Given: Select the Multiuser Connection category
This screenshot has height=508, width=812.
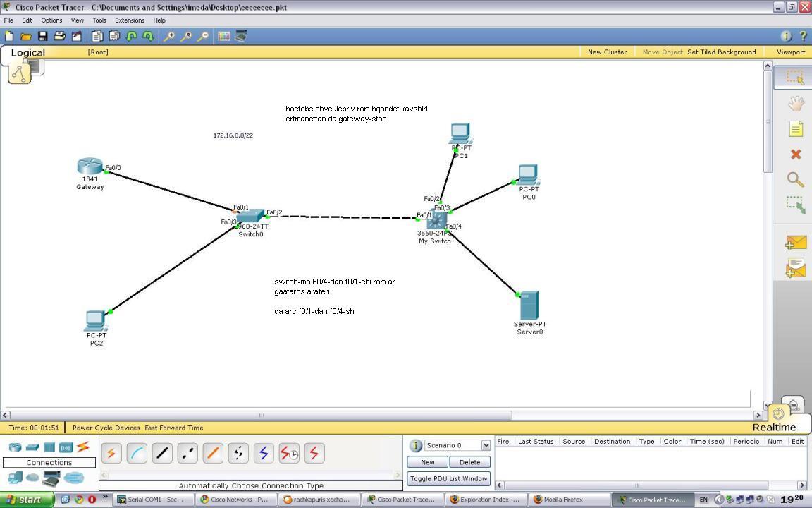Looking at the screenshot, I should pyautogui.click(x=74, y=478).
